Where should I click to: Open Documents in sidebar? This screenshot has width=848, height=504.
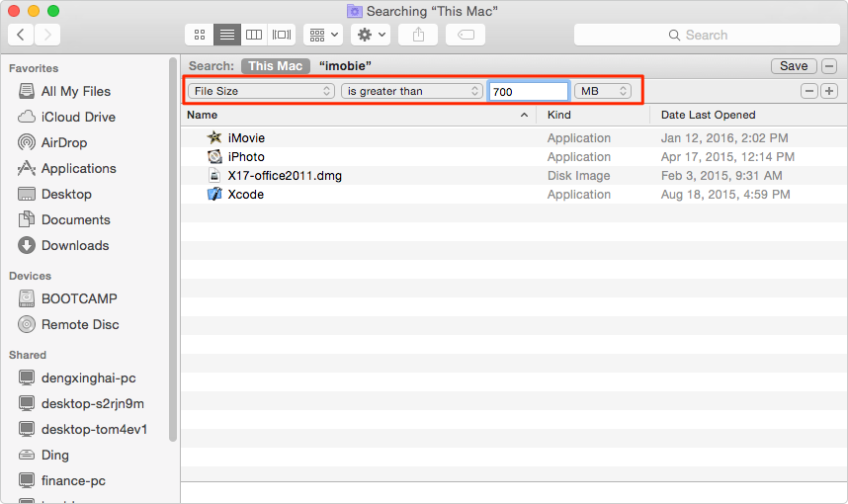[76, 219]
